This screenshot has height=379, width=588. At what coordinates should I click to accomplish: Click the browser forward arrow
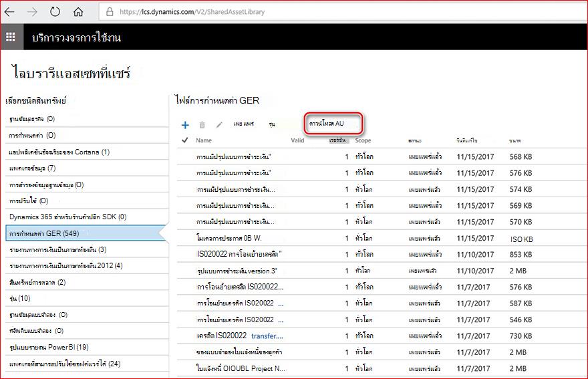[32, 11]
